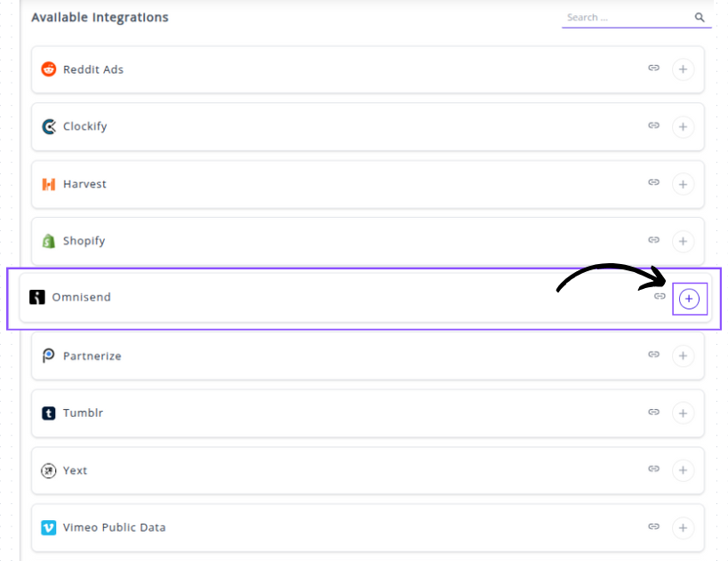Add the Reddit Ads integration
The height and width of the screenshot is (561, 728).
(x=683, y=69)
